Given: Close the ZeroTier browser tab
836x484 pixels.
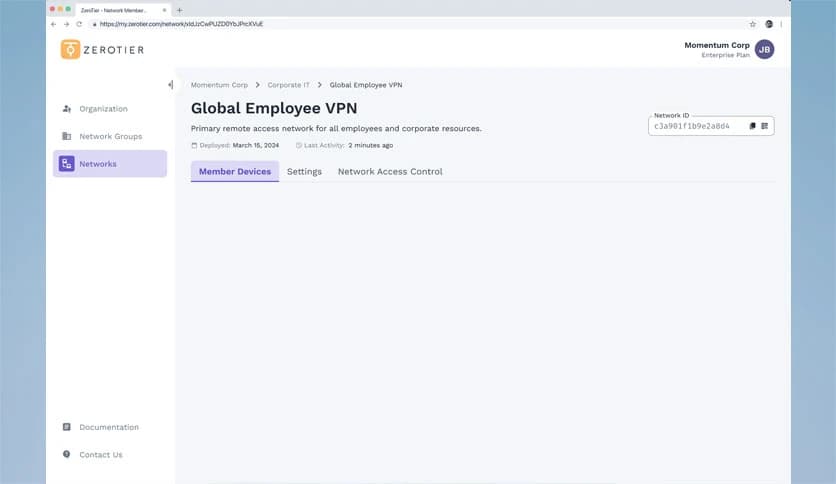Looking at the screenshot, I should 164,10.
